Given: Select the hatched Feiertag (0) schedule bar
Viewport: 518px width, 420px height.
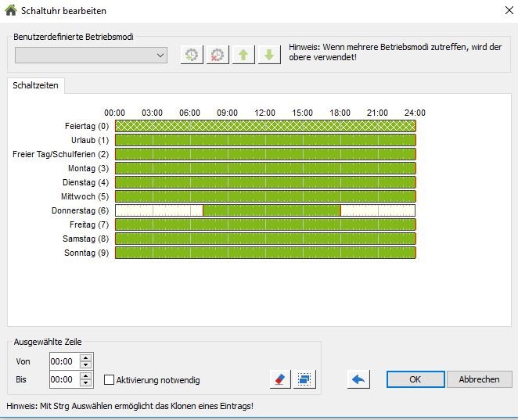Looking at the screenshot, I should tap(265, 126).
